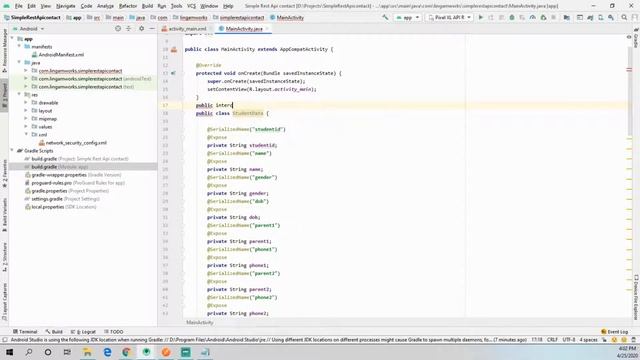This screenshot has height=360, width=640.
Task: Open the Refactor menu
Action: pos(128,6)
